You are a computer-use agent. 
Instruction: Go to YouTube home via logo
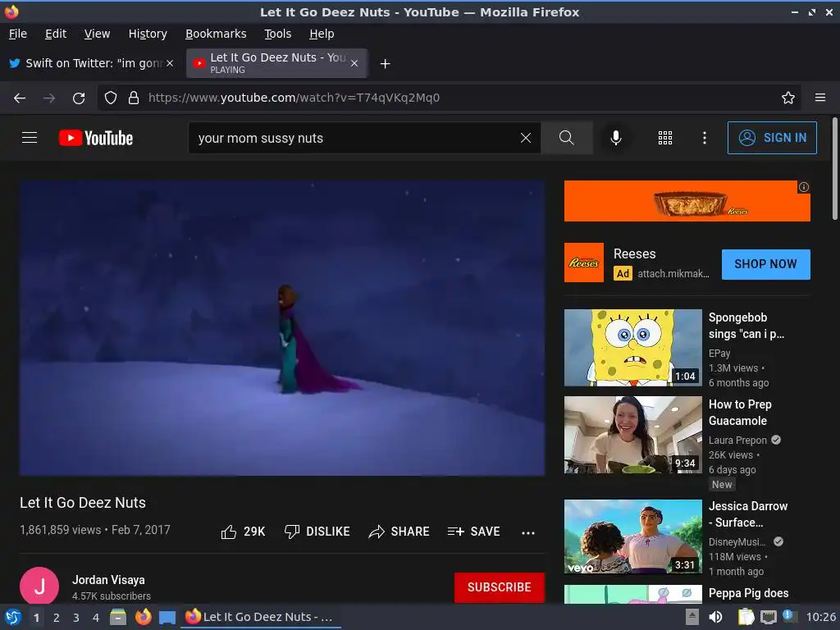tap(96, 138)
